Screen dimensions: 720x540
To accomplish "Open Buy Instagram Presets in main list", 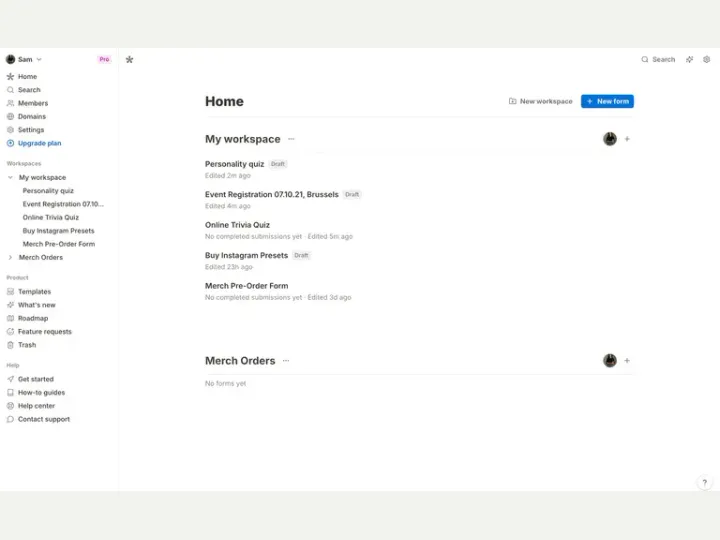I will coord(246,255).
